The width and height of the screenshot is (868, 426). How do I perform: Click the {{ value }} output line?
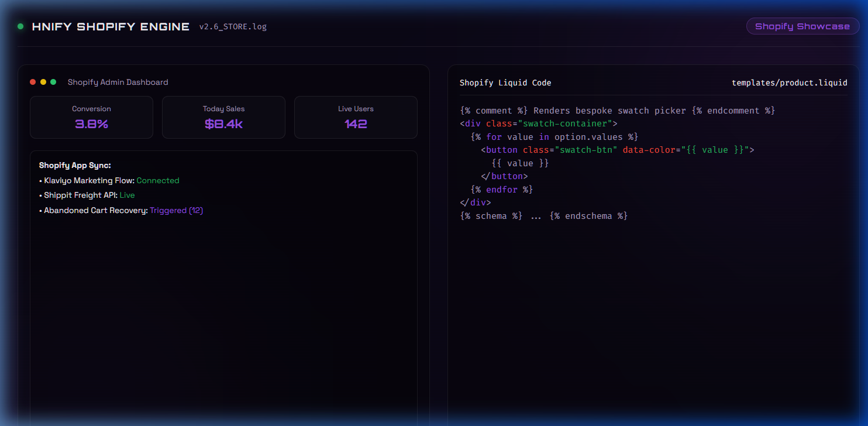coord(520,163)
